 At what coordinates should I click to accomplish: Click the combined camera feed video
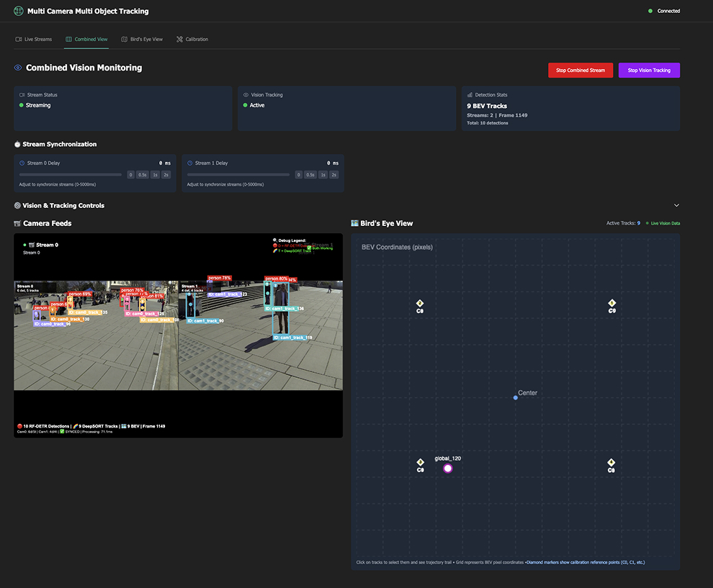tap(178, 335)
